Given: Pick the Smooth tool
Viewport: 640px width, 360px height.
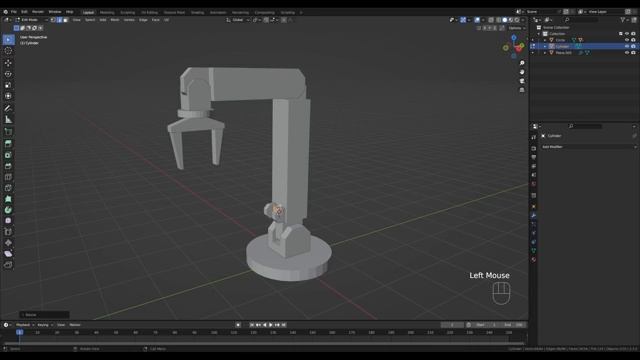Looking at the screenshot, I should [x=8, y=221].
